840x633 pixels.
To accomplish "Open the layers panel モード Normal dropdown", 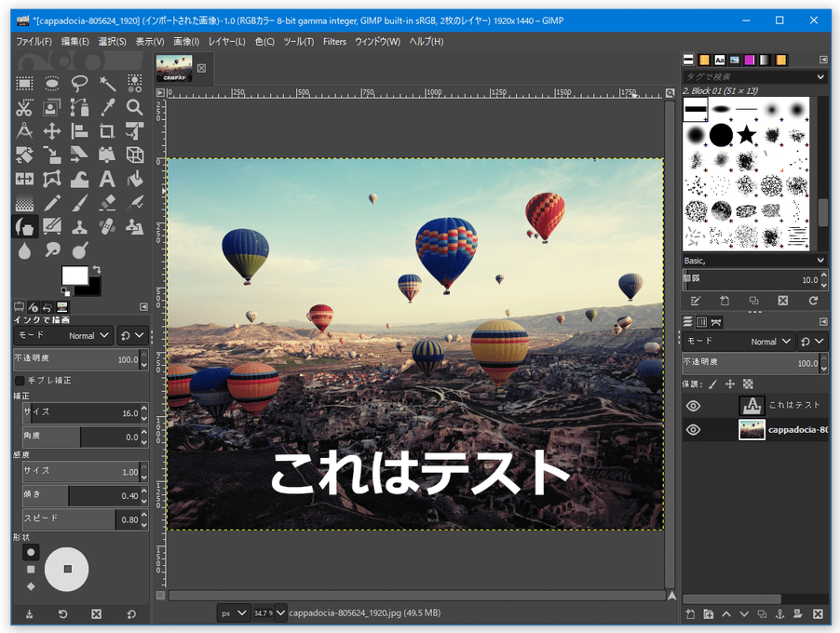I will pyautogui.click(x=738, y=341).
